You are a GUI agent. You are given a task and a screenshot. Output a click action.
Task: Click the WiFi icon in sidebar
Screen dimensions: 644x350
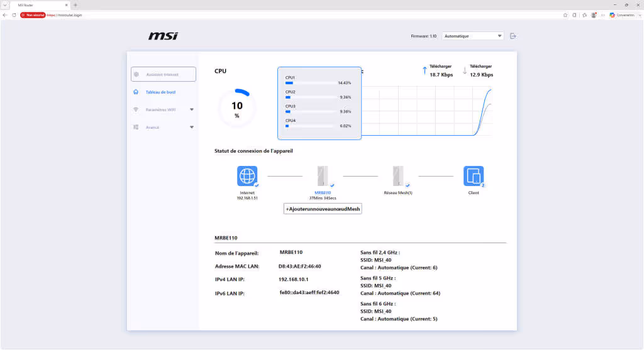[136, 109]
